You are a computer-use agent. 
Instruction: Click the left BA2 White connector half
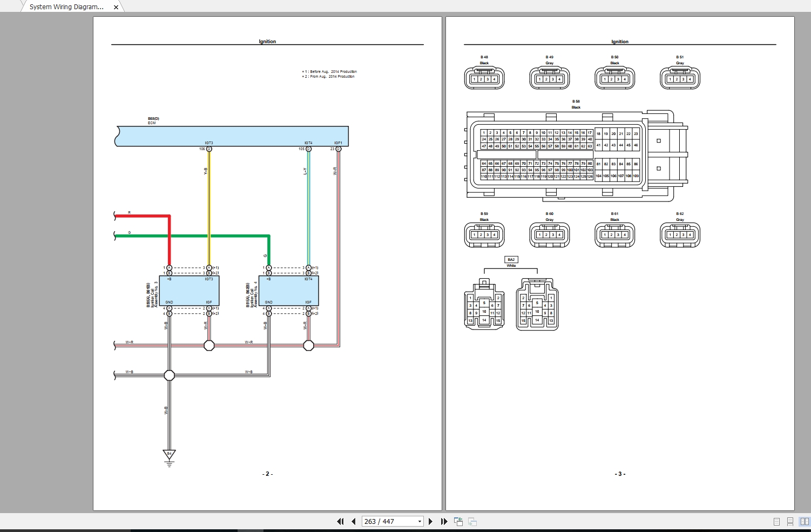point(484,304)
